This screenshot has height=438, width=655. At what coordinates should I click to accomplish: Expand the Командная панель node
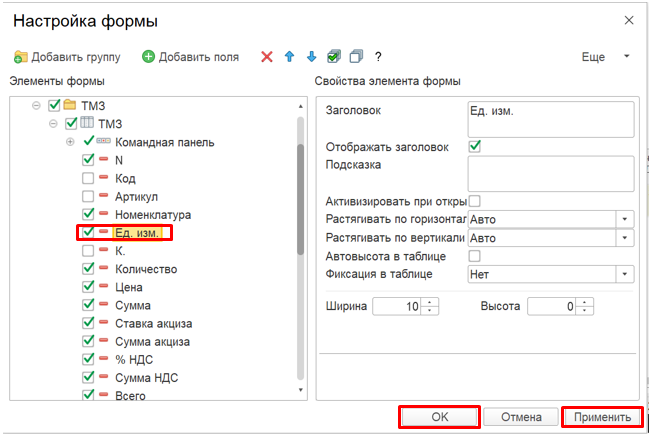pyautogui.click(x=70, y=142)
